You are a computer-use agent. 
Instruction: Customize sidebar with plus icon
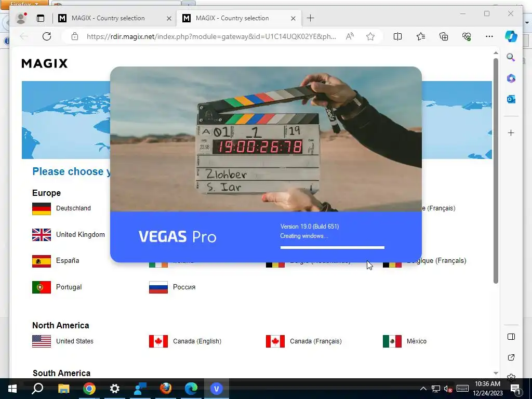point(511,132)
